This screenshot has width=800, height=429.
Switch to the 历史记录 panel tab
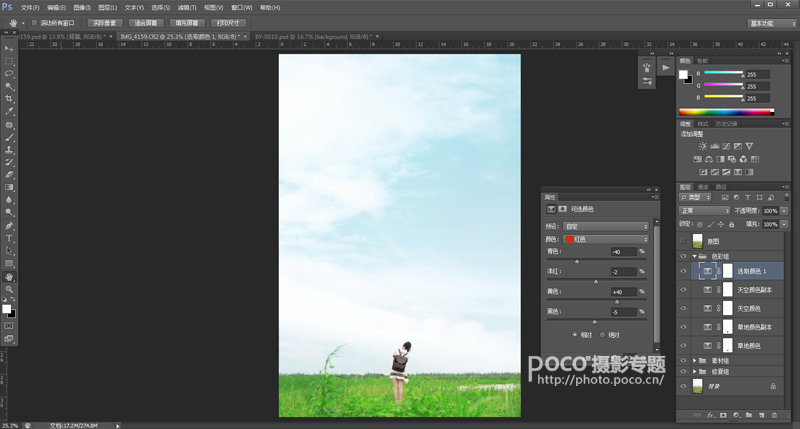coord(727,124)
